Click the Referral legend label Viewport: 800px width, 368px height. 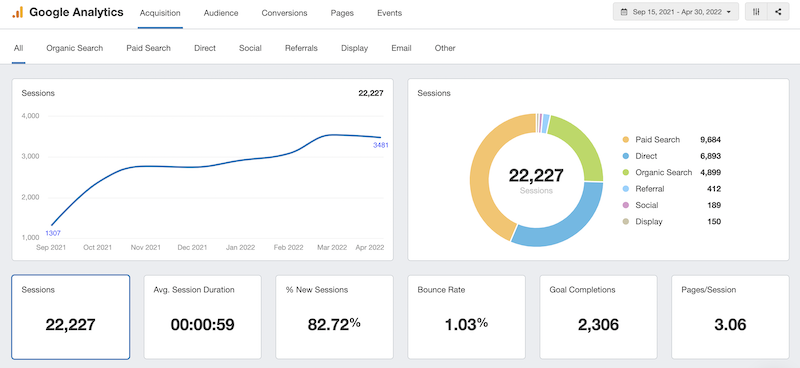[649, 189]
